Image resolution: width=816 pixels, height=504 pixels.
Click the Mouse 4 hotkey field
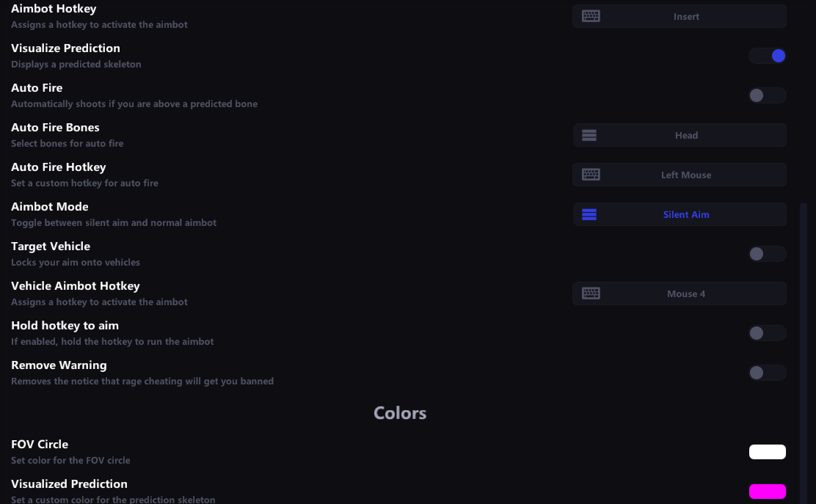point(686,293)
